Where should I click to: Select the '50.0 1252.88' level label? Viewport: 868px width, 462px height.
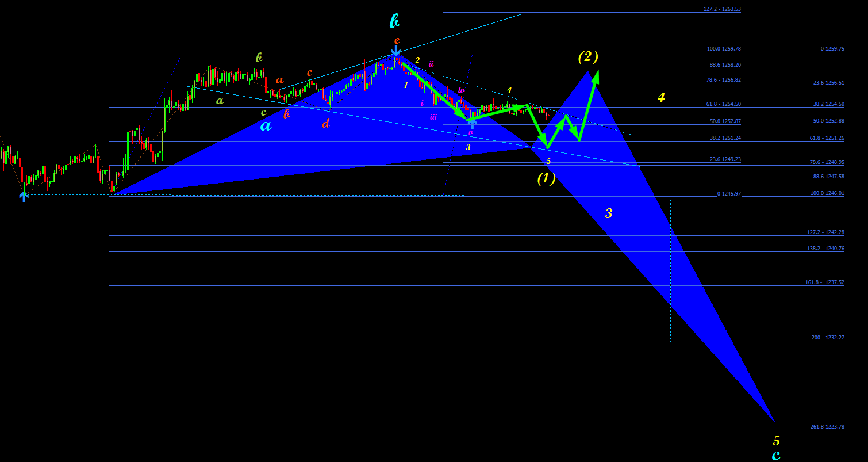[829, 121]
